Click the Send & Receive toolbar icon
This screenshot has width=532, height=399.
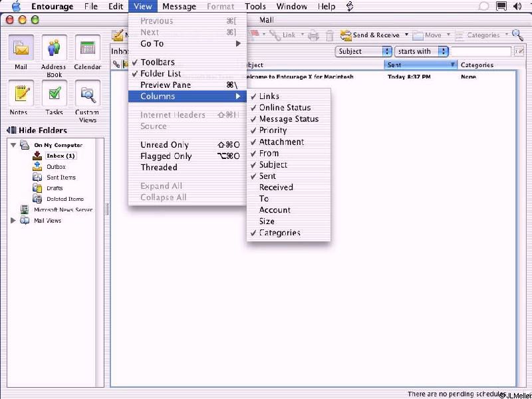coord(346,35)
